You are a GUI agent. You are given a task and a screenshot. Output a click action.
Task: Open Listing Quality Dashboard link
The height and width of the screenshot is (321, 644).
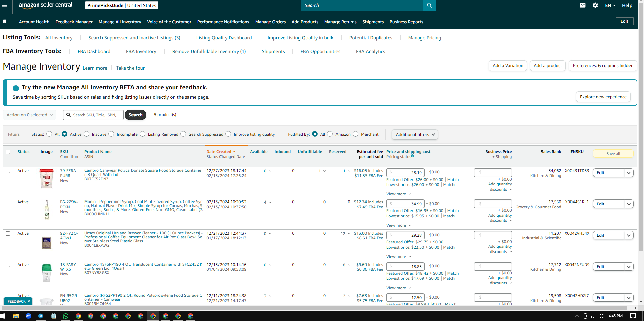[x=224, y=38]
